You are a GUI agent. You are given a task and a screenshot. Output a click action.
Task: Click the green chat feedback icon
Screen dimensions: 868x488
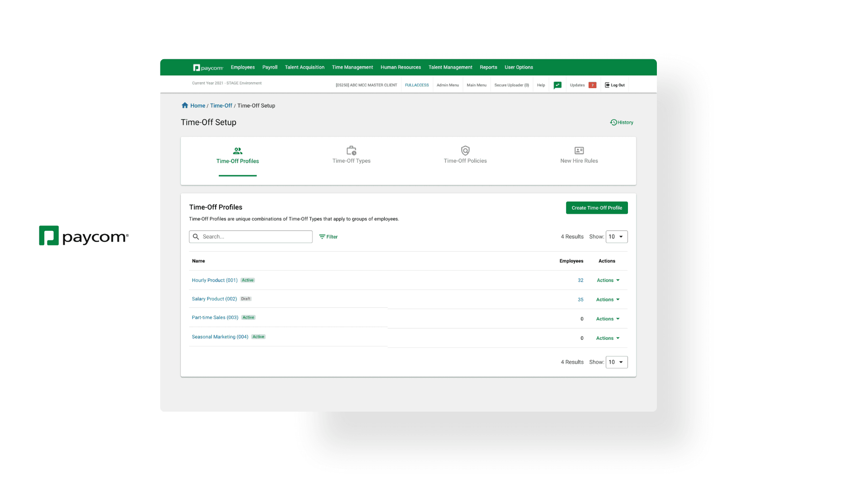[x=557, y=85]
